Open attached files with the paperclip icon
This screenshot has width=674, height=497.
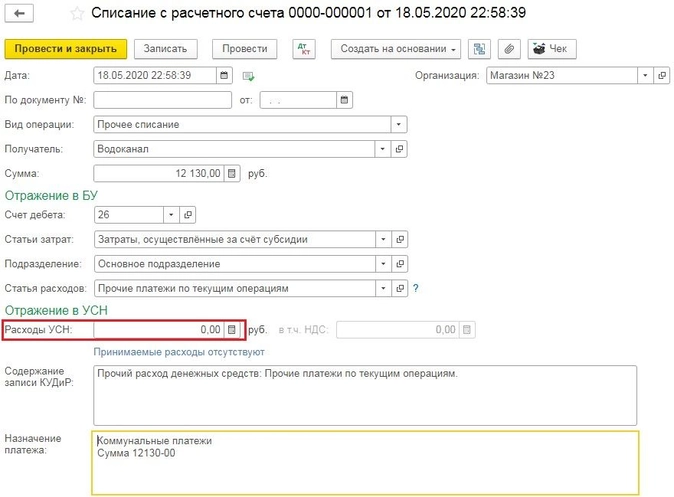pyautogui.click(x=509, y=49)
